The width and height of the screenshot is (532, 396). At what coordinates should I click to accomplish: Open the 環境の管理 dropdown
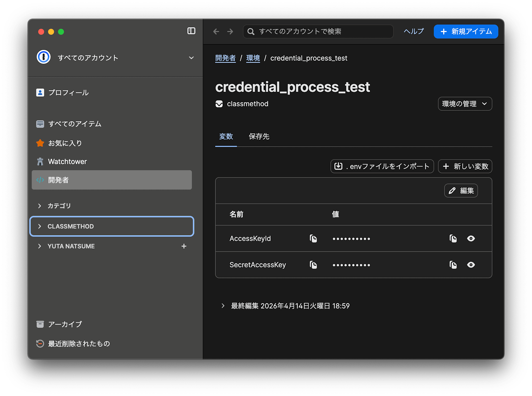465,104
